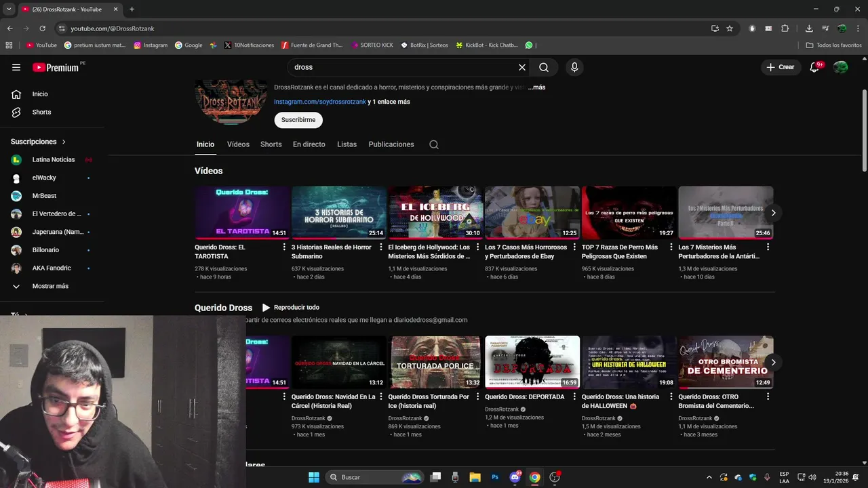Screen dimensions: 868x488
Task: Open more options for Los 7 Casos de Ebay video
Action: click(575, 247)
